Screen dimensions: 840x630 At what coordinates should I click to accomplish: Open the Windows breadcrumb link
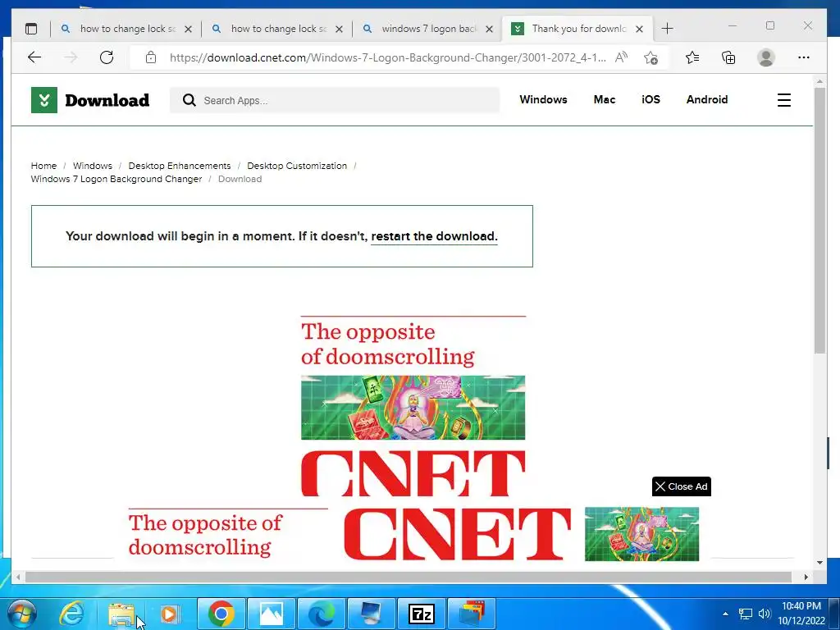[x=93, y=166]
